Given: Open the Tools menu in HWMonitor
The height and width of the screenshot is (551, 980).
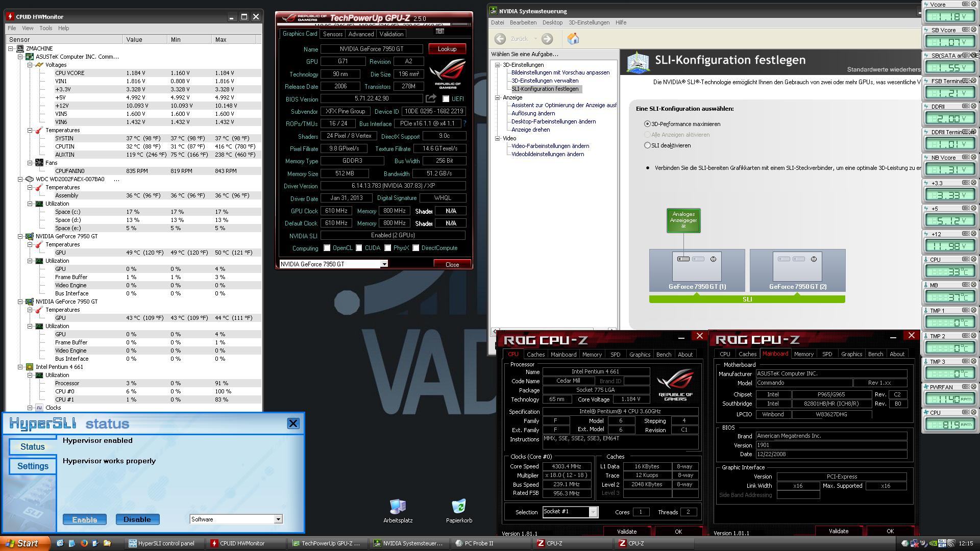Looking at the screenshot, I should pyautogui.click(x=46, y=28).
